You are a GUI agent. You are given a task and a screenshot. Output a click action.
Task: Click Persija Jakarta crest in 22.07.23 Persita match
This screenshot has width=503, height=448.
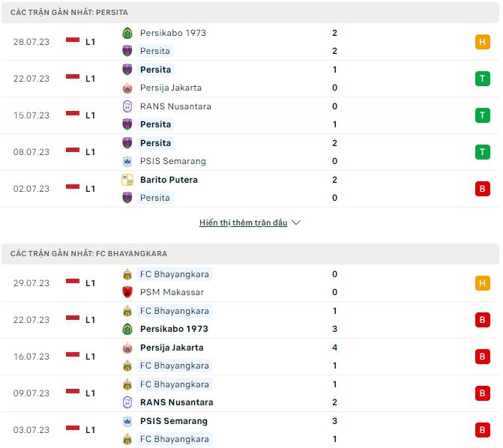(127, 88)
